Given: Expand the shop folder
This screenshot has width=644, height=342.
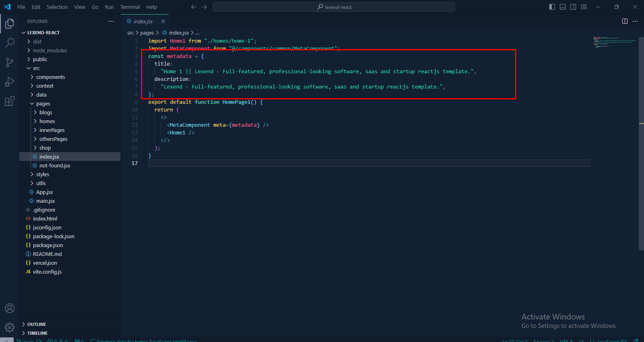Looking at the screenshot, I should coord(70,148).
